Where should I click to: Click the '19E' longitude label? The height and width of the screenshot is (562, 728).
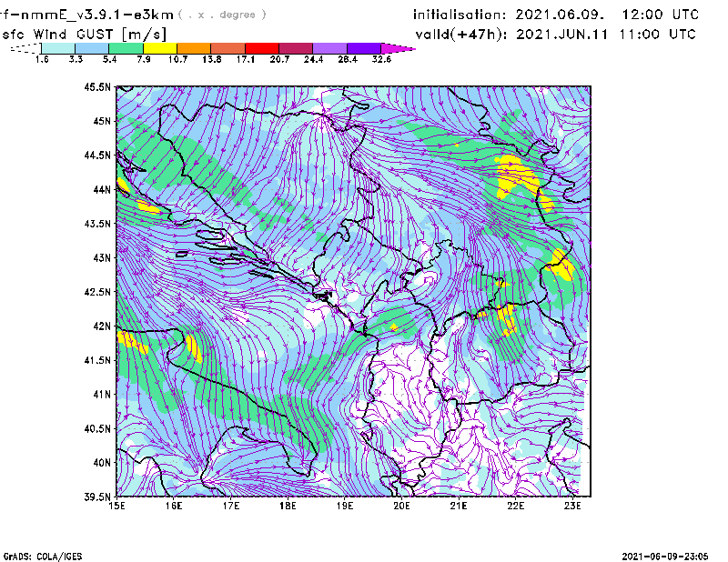(345, 506)
